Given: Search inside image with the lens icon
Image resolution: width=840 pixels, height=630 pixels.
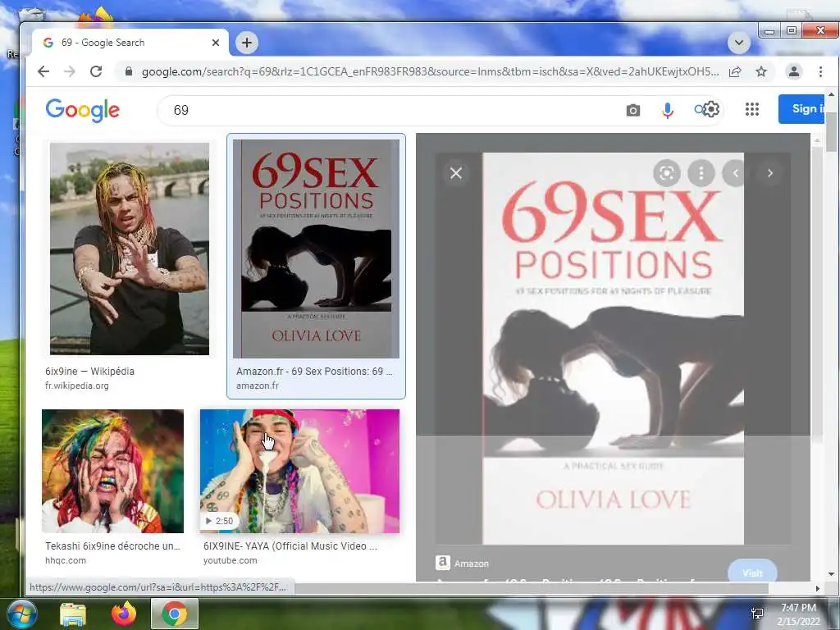Looking at the screenshot, I should click(666, 173).
